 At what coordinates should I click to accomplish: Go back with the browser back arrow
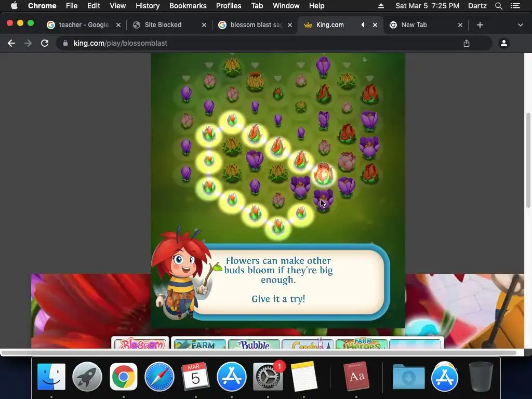coord(11,43)
